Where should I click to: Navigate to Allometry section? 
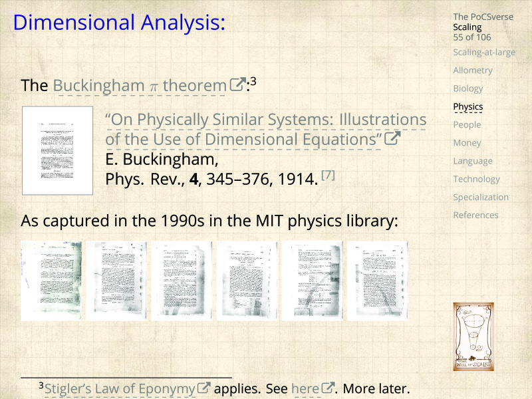472,70
